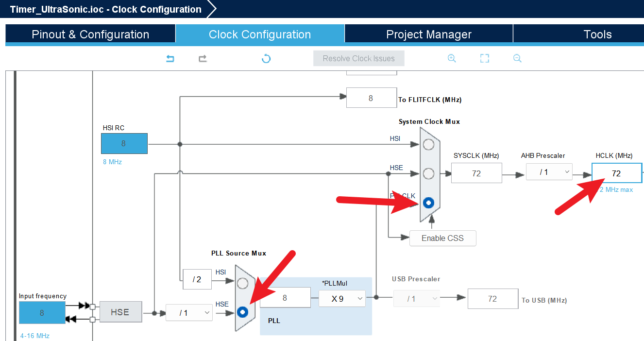The image size is (644, 341).
Task: Click the redo arrow icon
Action: pyautogui.click(x=203, y=59)
